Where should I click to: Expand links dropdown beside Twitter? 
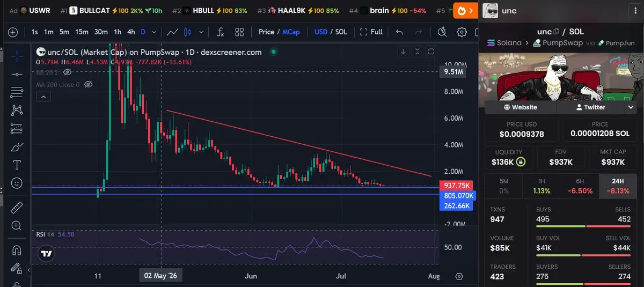(631, 107)
